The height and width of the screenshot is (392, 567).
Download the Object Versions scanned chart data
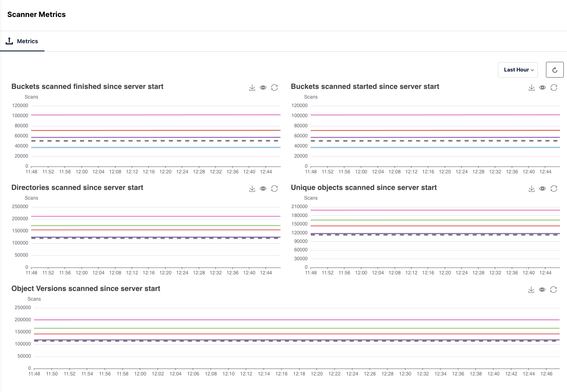(x=531, y=290)
